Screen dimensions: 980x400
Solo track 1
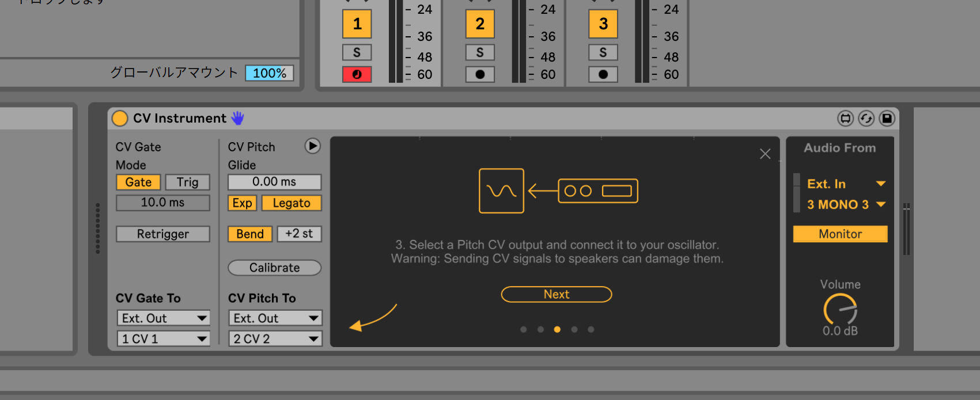tap(357, 52)
